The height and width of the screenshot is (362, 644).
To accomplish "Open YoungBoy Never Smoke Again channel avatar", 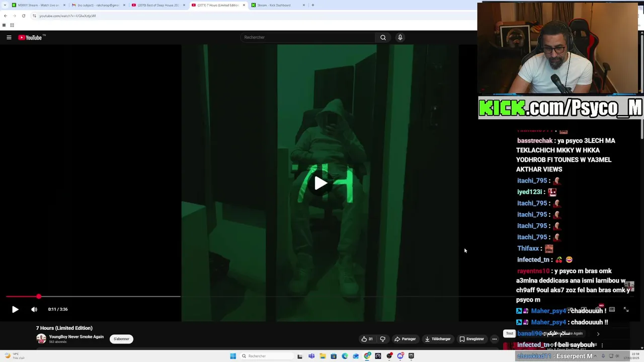I will 41,339.
